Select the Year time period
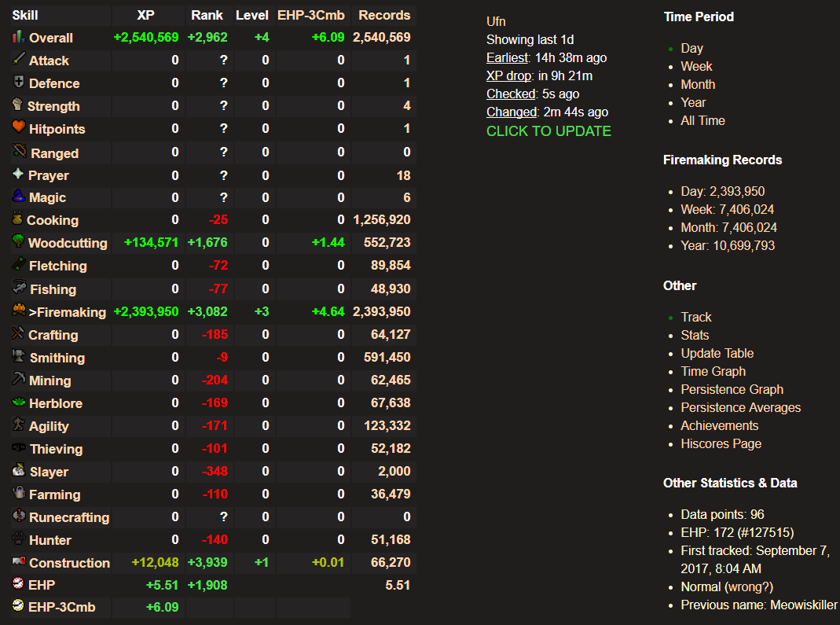 point(693,102)
